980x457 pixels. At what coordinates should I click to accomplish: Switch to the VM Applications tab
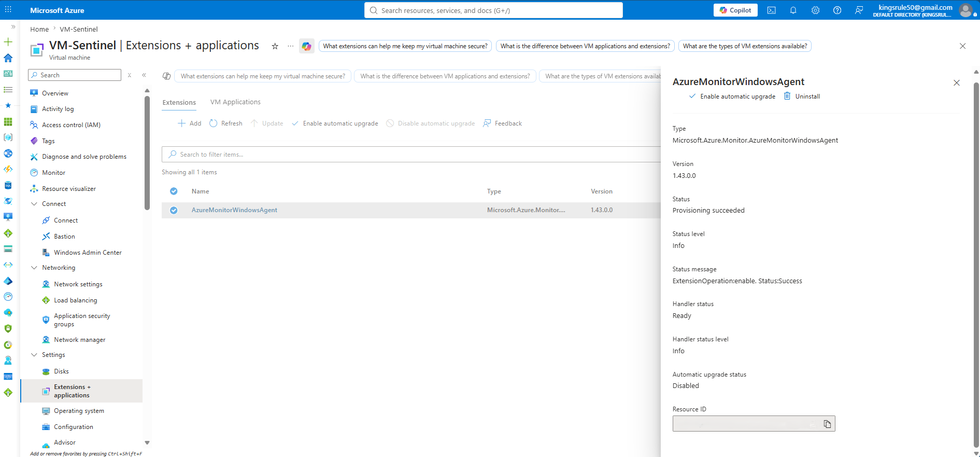(235, 102)
